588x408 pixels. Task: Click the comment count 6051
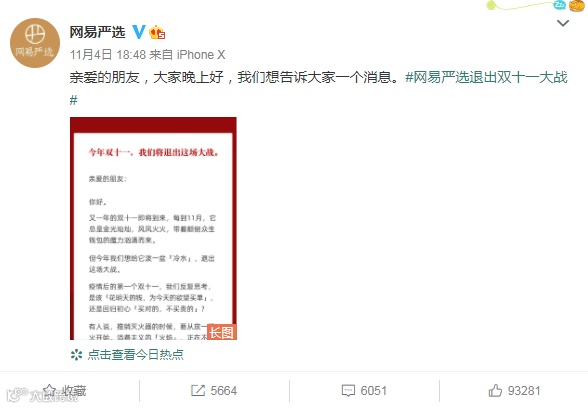(x=374, y=391)
